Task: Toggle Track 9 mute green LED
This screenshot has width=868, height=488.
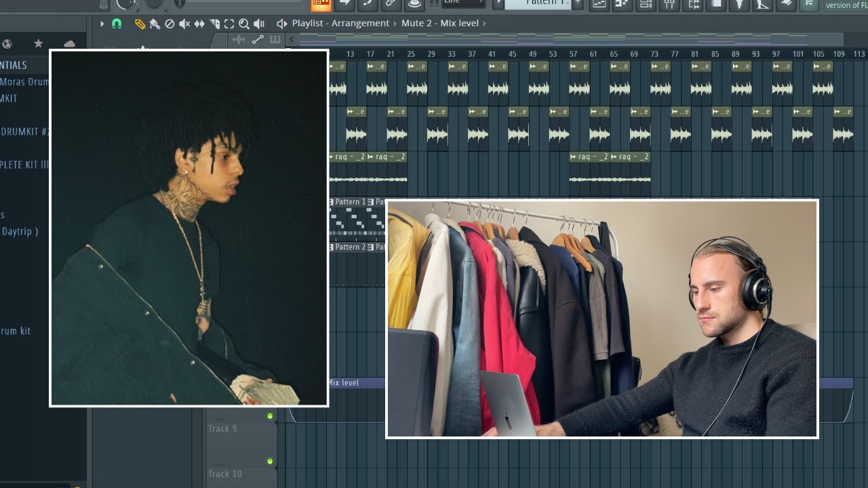Action: [270, 416]
